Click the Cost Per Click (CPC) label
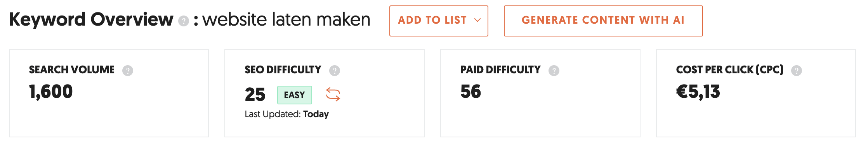 (x=730, y=70)
